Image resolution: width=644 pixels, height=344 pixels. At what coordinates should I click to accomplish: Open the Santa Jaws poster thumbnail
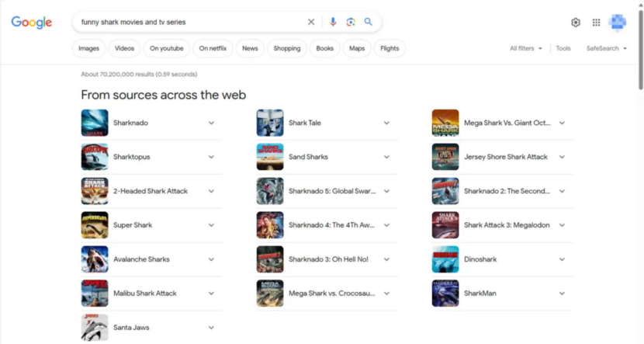tap(95, 327)
